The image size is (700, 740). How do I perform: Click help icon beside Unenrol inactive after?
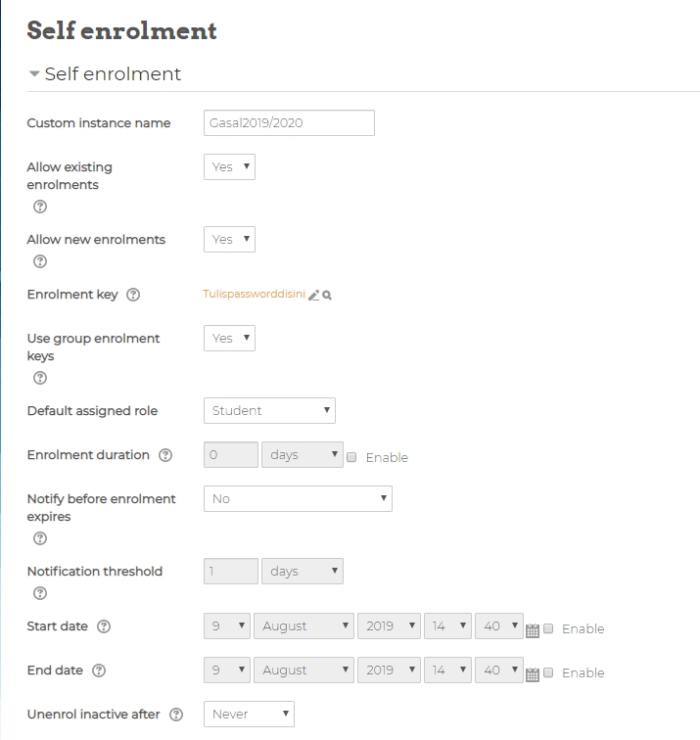[176, 715]
